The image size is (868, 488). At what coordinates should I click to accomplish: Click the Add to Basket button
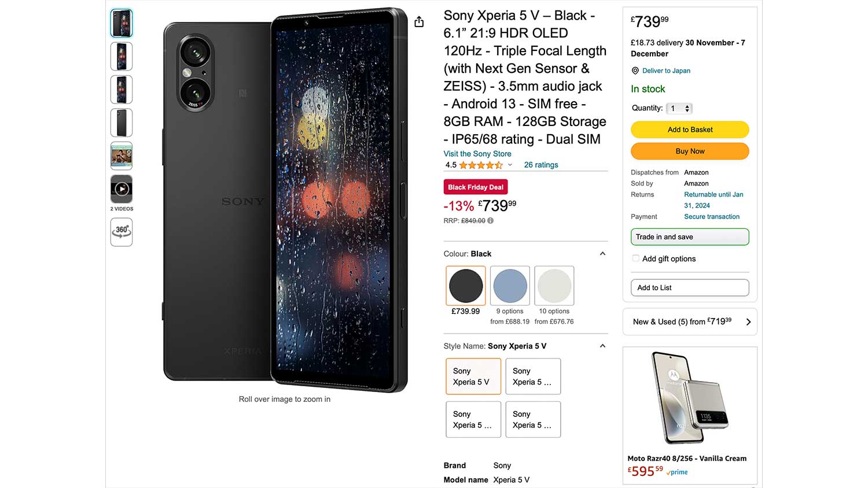point(690,130)
